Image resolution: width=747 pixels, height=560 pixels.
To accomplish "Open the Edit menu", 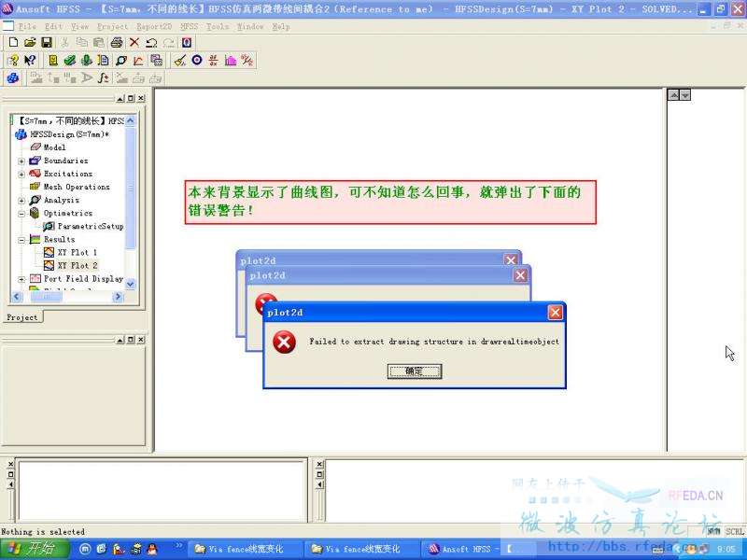I will (x=54, y=27).
